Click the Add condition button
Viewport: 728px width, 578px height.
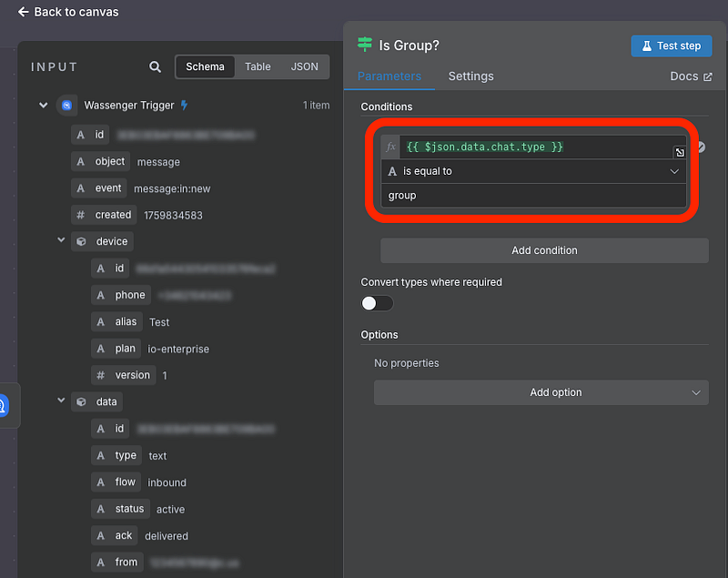[544, 250]
